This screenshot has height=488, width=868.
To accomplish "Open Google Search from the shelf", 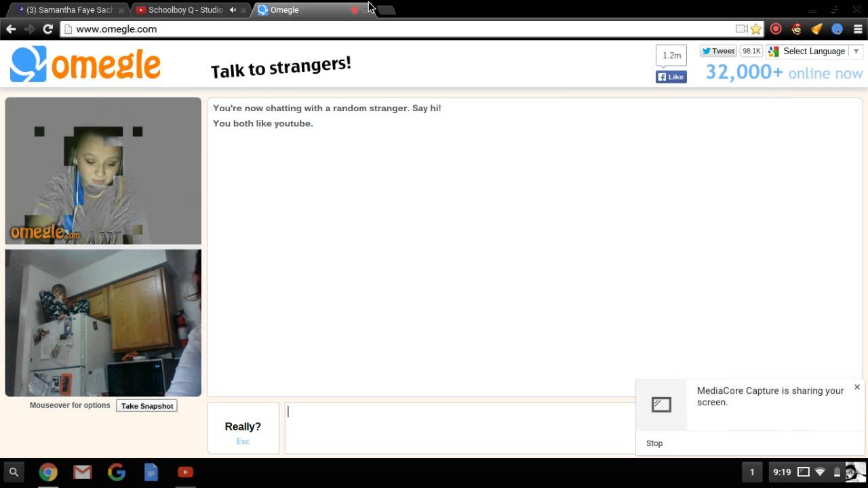I will click(117, 472).
